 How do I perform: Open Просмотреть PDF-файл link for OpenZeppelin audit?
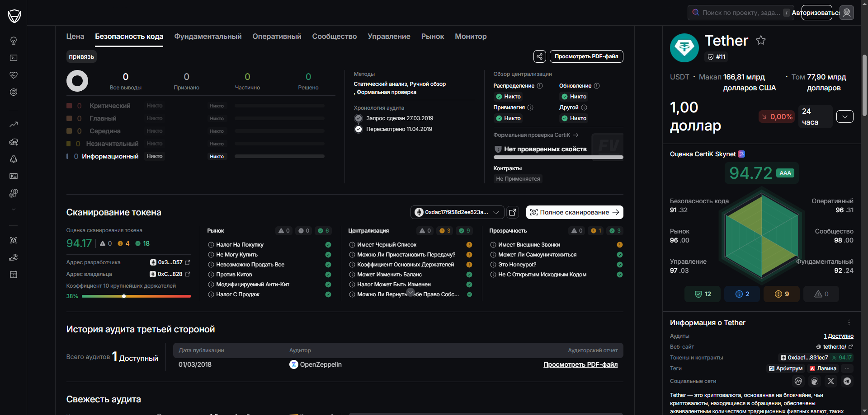(x=580, y=364)
